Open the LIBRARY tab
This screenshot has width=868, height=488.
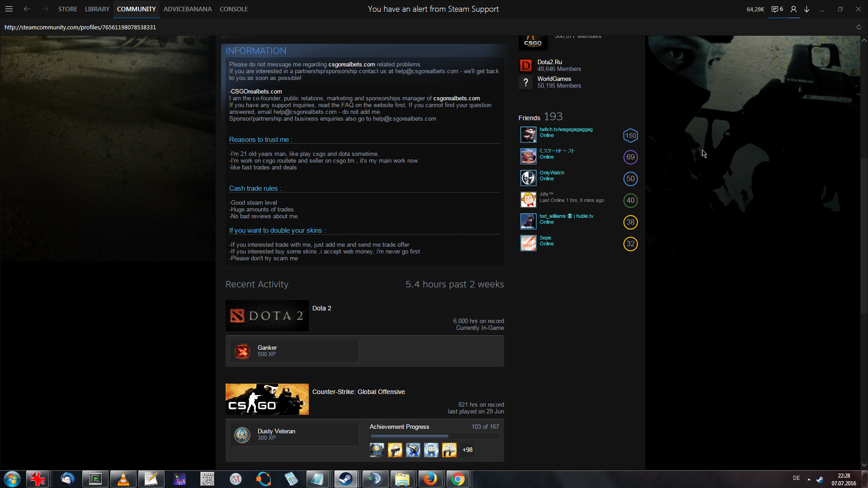pyautogui.click(x=97, y=9)
